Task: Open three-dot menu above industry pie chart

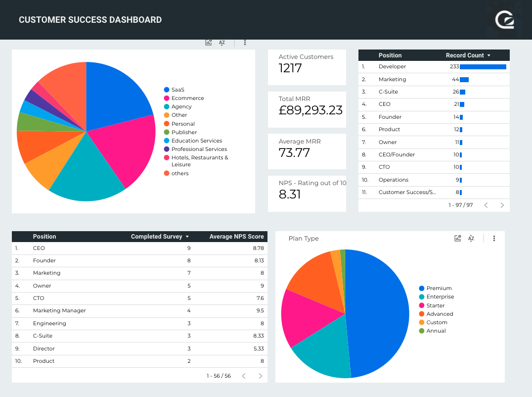Action: tap(245, 43)
